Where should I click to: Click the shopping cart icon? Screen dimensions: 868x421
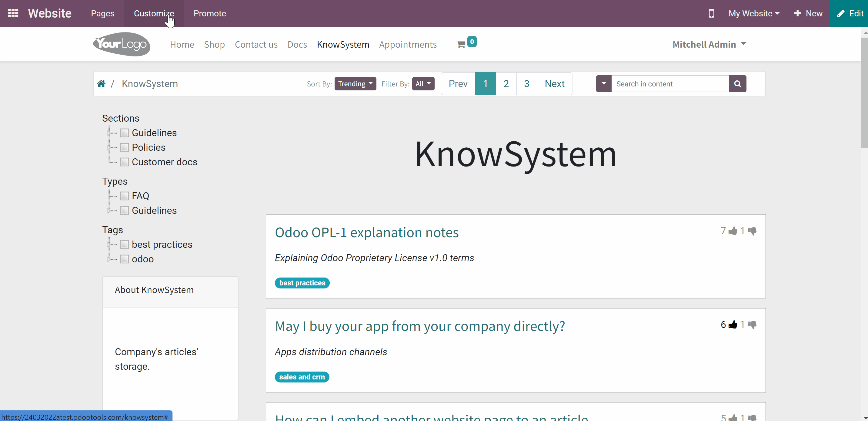461,45
